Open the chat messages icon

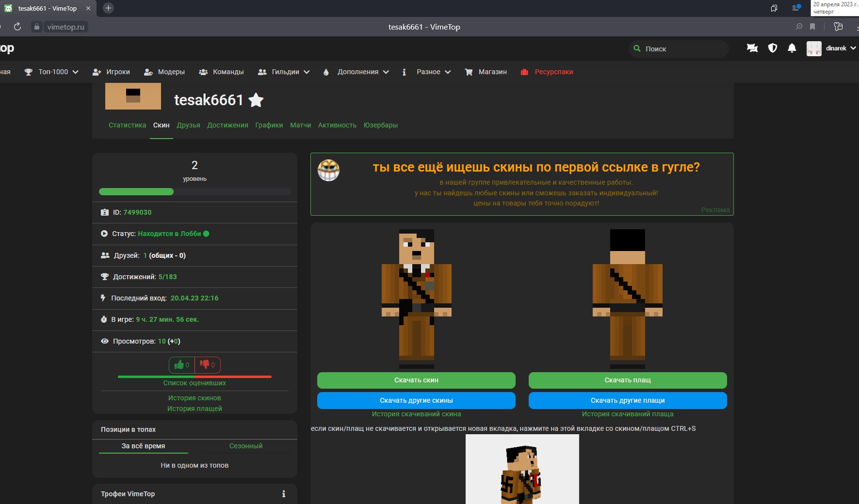coord(752,48)
